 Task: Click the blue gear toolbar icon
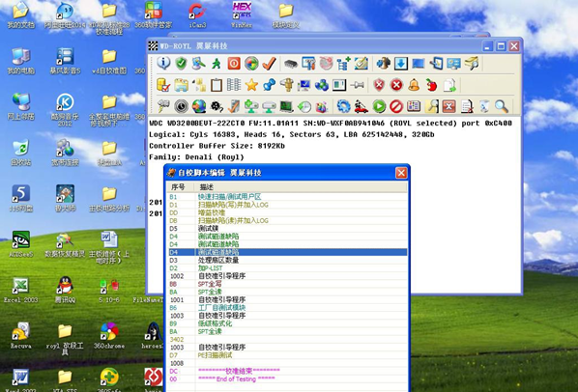[343, 107]
